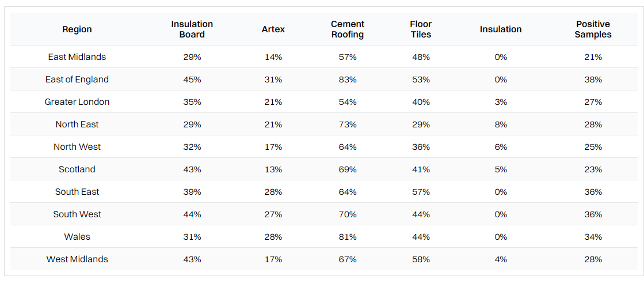Select the East Midlands row label
Screen dimensions: 644x283
77,57
